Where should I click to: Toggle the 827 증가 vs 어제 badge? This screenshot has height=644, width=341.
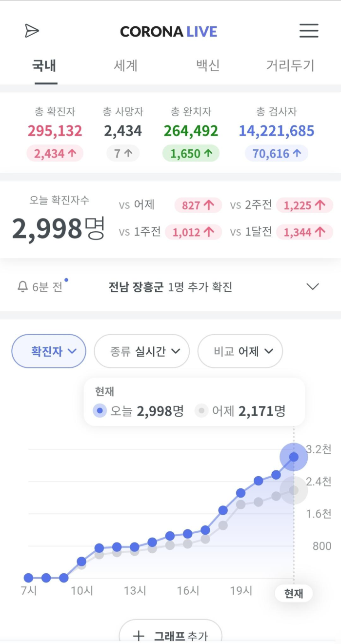[198, 205]
